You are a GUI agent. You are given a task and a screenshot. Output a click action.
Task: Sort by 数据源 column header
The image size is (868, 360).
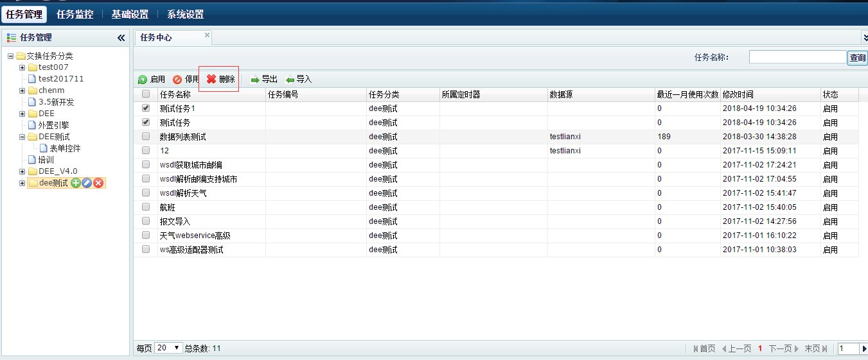pyautogui.click(x=601, y=94)
